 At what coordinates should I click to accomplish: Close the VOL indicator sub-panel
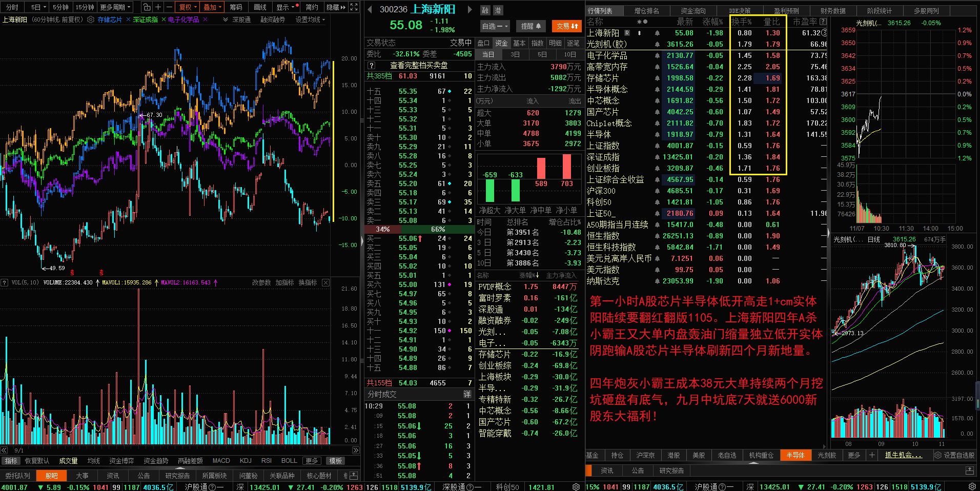pyautogui.click(x=325, y=282)
